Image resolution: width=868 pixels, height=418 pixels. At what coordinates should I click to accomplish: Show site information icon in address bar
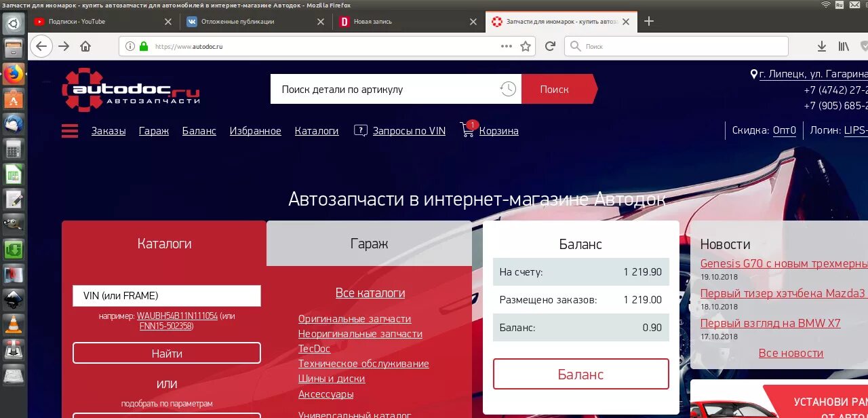click(130, 46)
